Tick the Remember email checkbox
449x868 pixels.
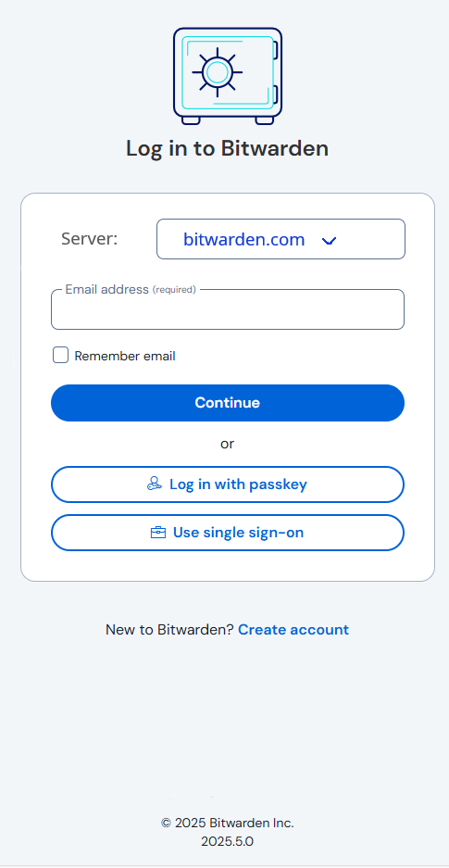tap(60, 356)
